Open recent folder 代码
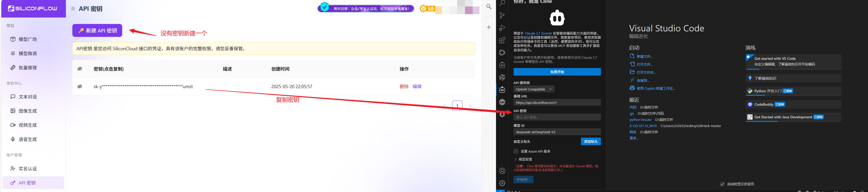The height and width of the screenshot is (192, 868). tap(633, 107)
